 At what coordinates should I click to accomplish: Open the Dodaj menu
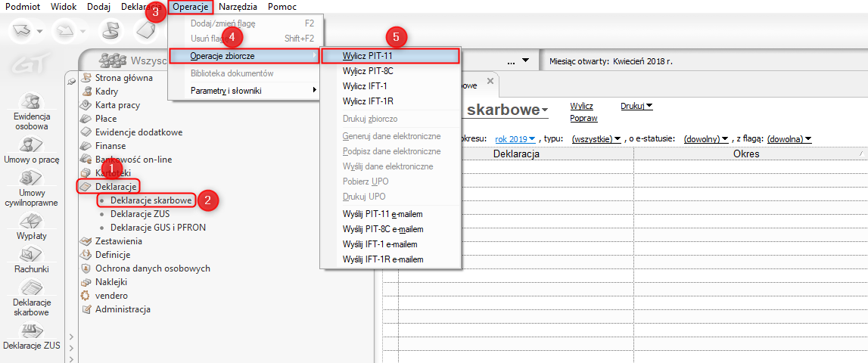(99, 8)
